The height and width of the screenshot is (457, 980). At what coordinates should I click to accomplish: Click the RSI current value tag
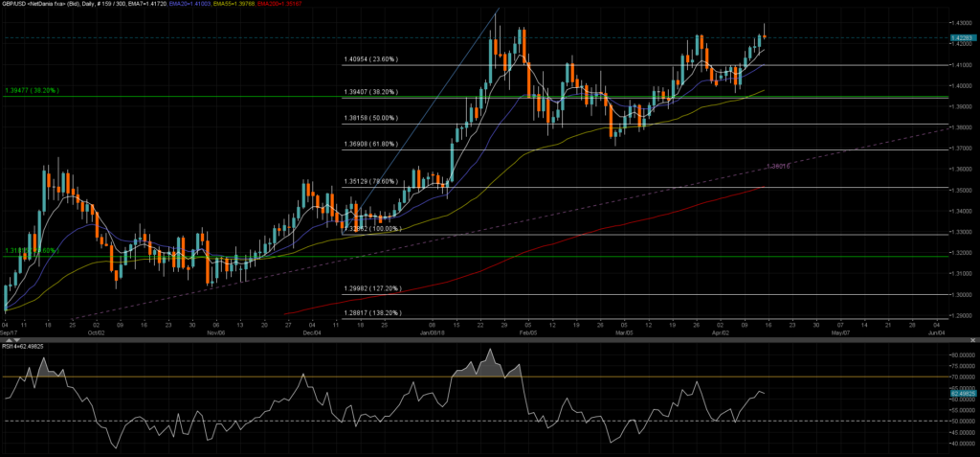(x=961, y=392)
